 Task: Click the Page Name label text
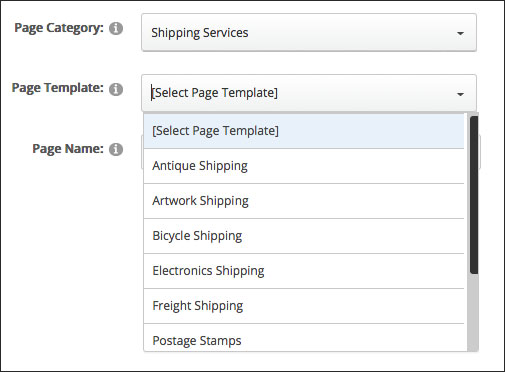tap(68, 149)
